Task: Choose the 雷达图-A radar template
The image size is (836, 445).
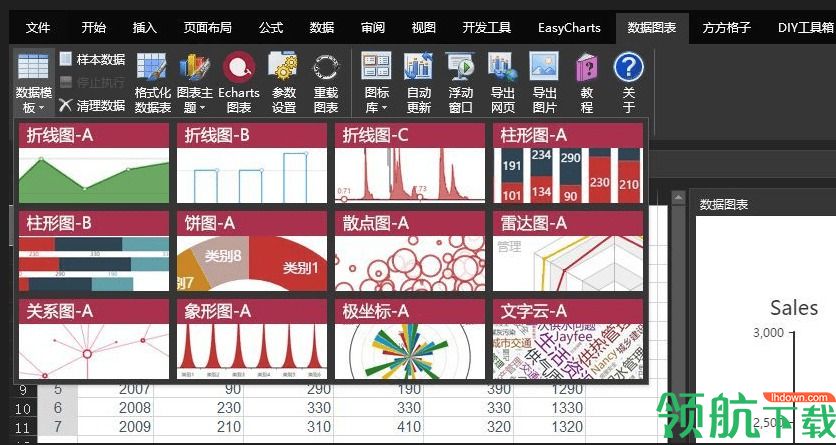Action: coord(568,251)
